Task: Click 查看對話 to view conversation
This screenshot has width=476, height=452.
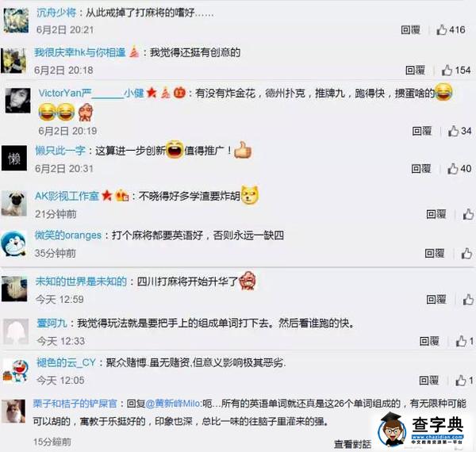Action: [x=352, y=444]
